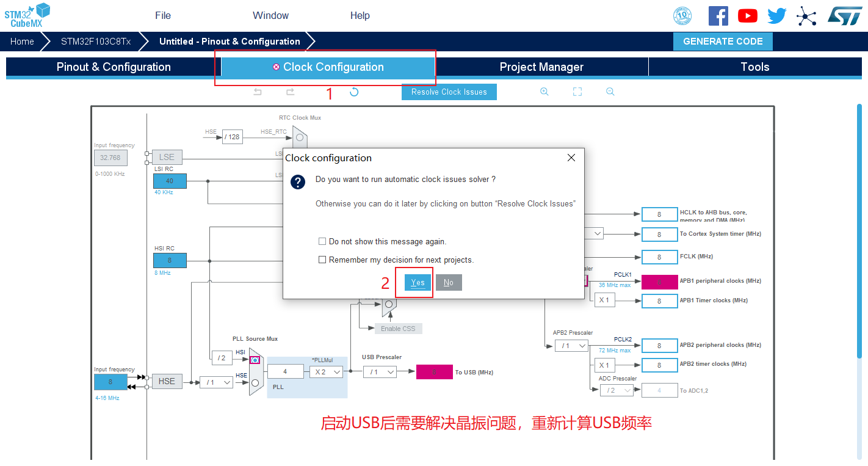Click APB1 peripheral clocks magenta value box
The width and height of the screenshot is (868, 466).
coord(659,282)
